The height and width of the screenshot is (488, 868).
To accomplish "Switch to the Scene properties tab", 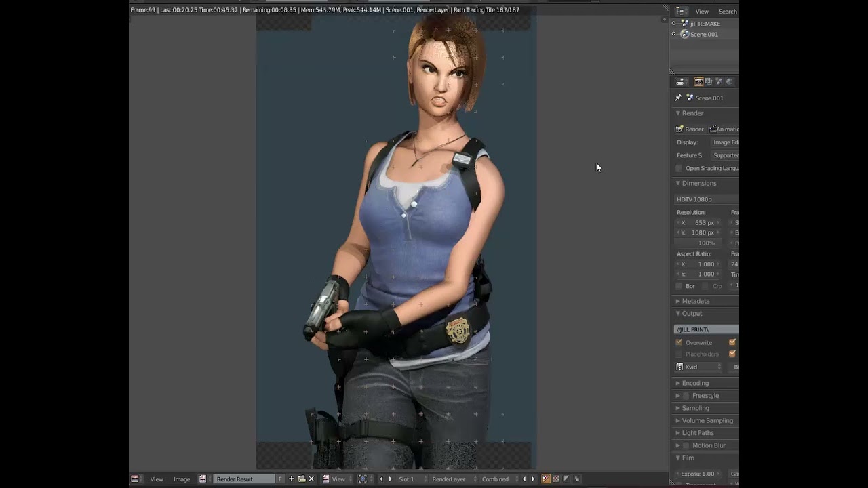I will click(x=719, y=81).
